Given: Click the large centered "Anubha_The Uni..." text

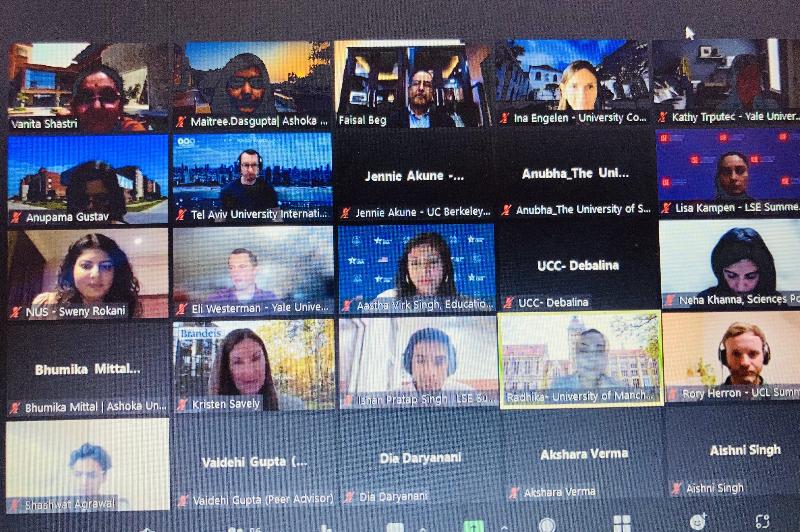Looking at the screenshot, I should coord(576,174).
